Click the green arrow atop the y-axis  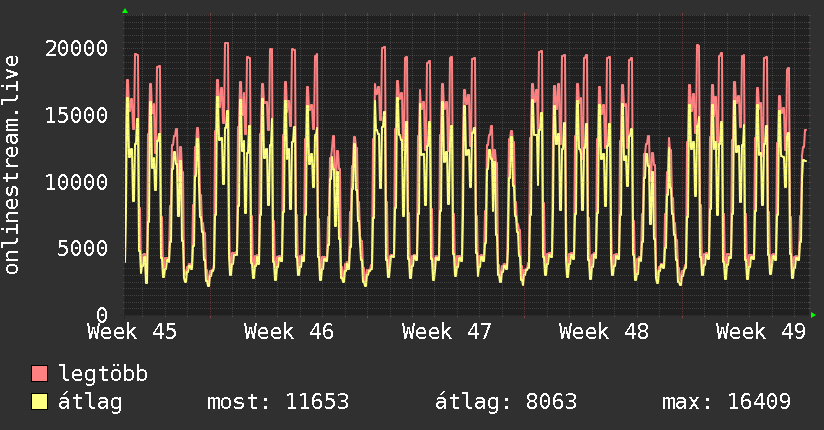[125, 11]
